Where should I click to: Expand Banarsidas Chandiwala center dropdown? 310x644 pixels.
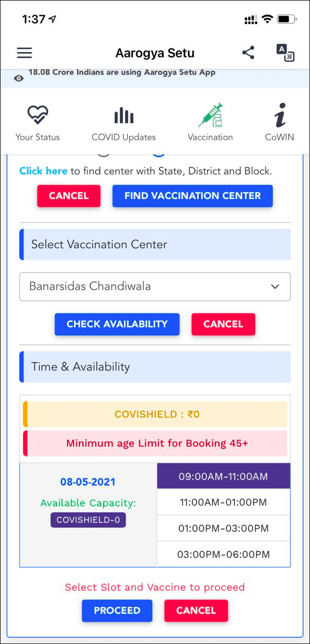click(155, 286)
